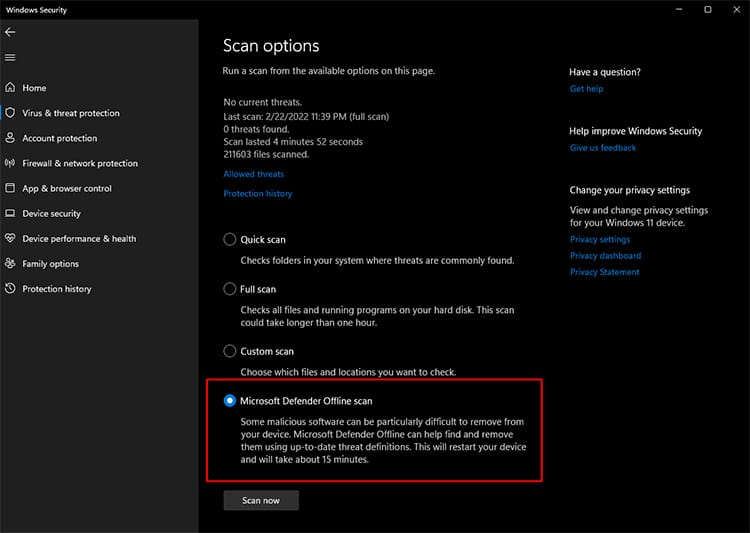Click the 'Have a question?' heading
The height and width of the screenshot is (533, 750).
[605, 72]
